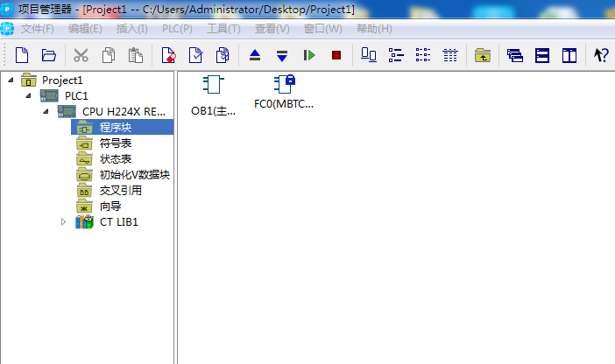Switch to details view icon
615x364 pixels.
pyautogui.click(x=450, y=55)
